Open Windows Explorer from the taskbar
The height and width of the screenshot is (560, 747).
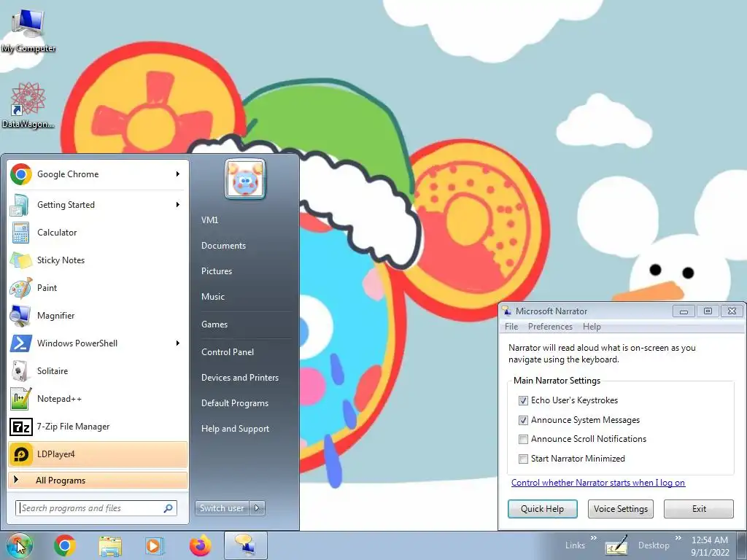[x=110, y=545]
